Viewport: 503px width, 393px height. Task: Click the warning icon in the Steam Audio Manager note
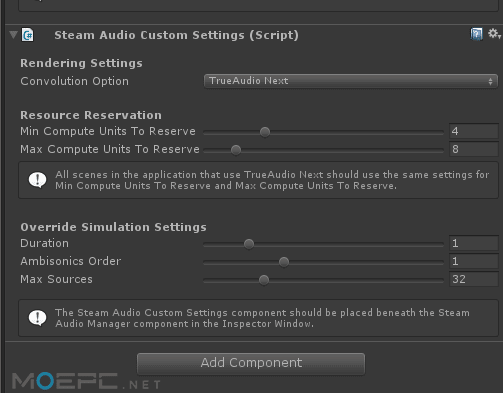click(38, 318)
